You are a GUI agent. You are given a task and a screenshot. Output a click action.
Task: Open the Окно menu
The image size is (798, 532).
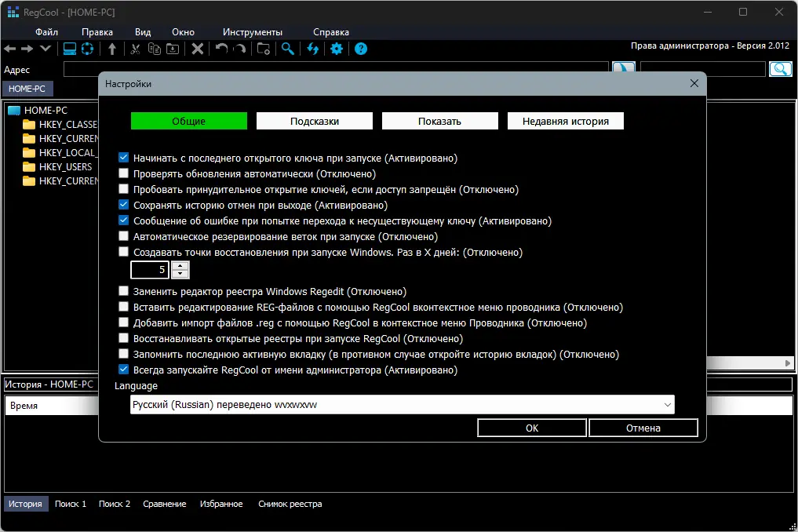point(183,32)
